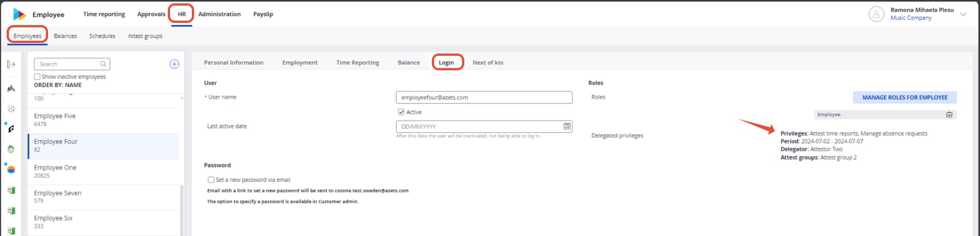Click the Employee app logo icon
This screenshot has width=980, height=236.
19,14
